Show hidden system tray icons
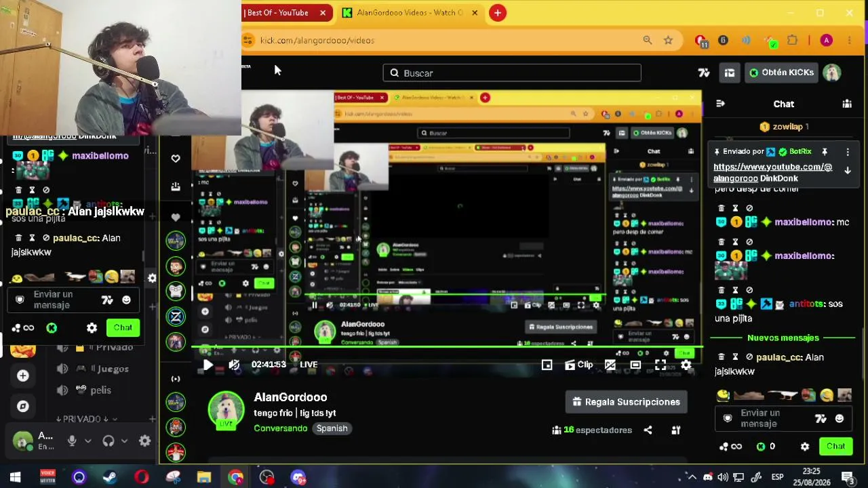 [692, 476]
